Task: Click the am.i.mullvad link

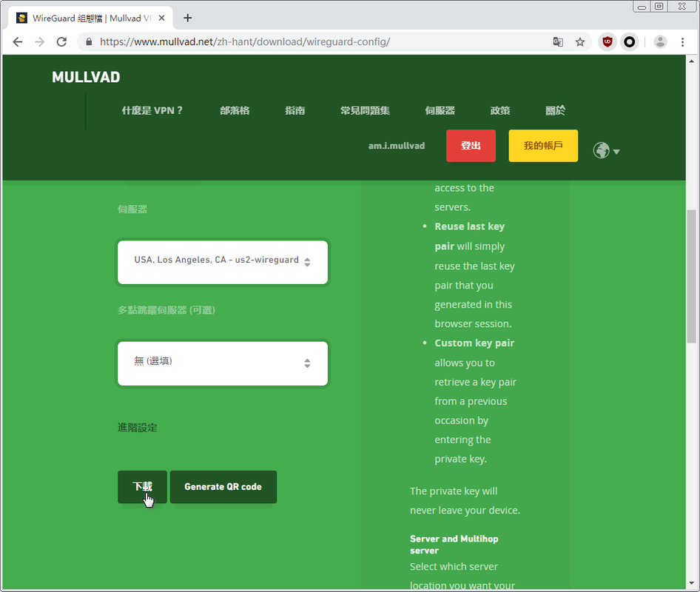Action: click(x=397, y=146)
